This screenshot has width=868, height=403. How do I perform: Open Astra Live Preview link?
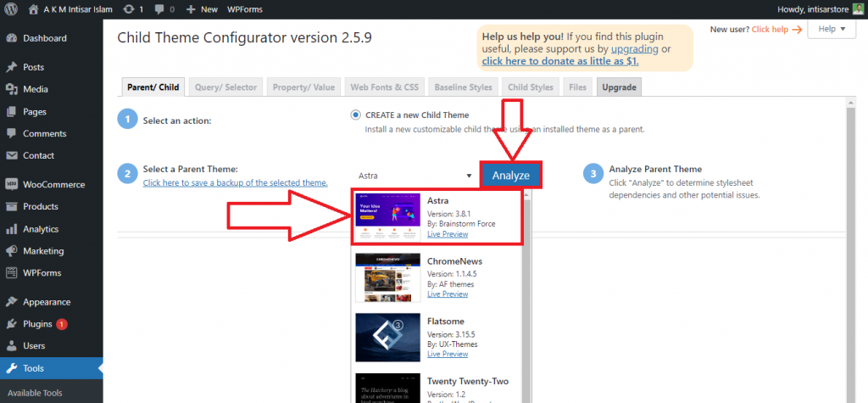[x=448, y=234]
